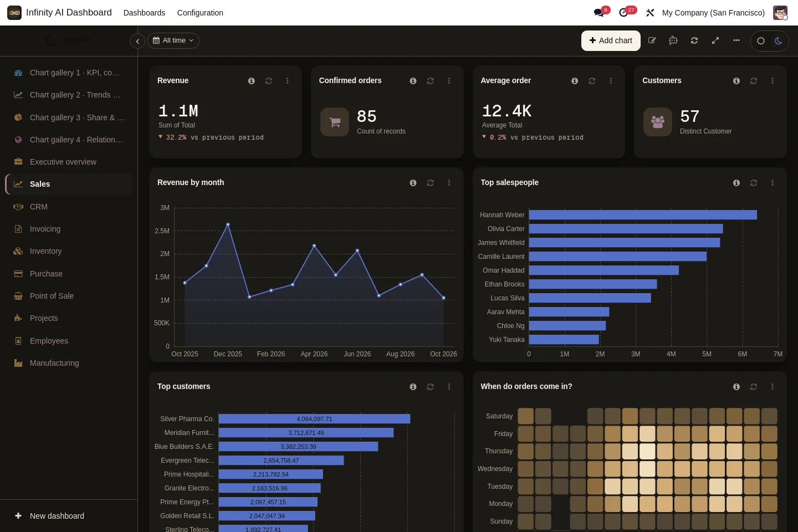798x532 pixels.
Task: Show info for the Top salespeople chart
Action: click(x=736, y=183)
